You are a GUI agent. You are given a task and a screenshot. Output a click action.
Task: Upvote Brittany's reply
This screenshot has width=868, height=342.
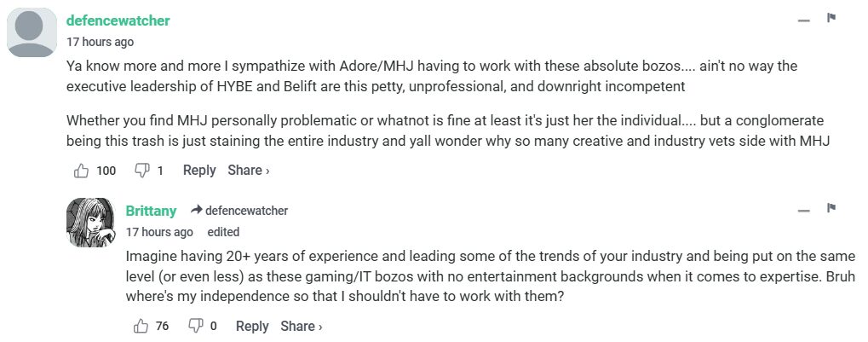click(x=141, y=326)
